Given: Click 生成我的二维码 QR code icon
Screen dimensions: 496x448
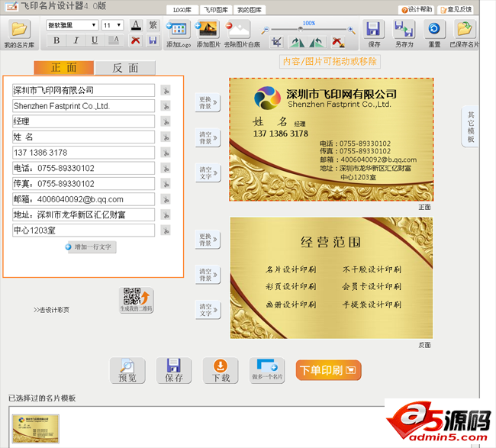Looking at the screenshot, I should click(136, 299).
